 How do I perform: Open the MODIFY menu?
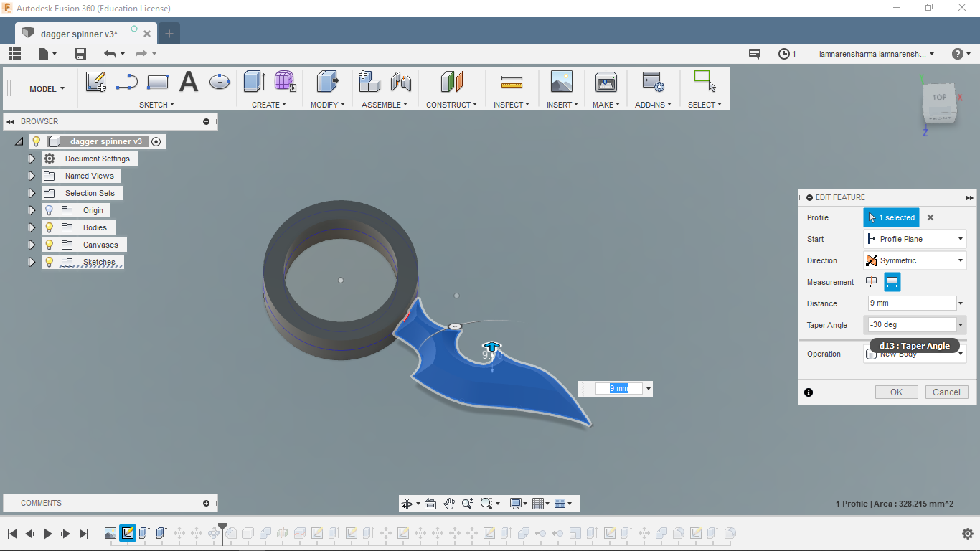point(328,105)
